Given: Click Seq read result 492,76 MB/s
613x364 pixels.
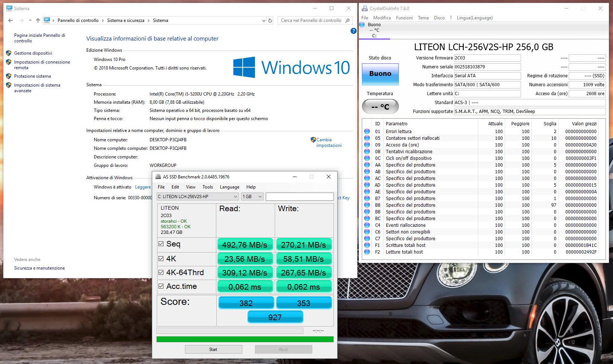Looking at the screenshot, I should 245,245.
